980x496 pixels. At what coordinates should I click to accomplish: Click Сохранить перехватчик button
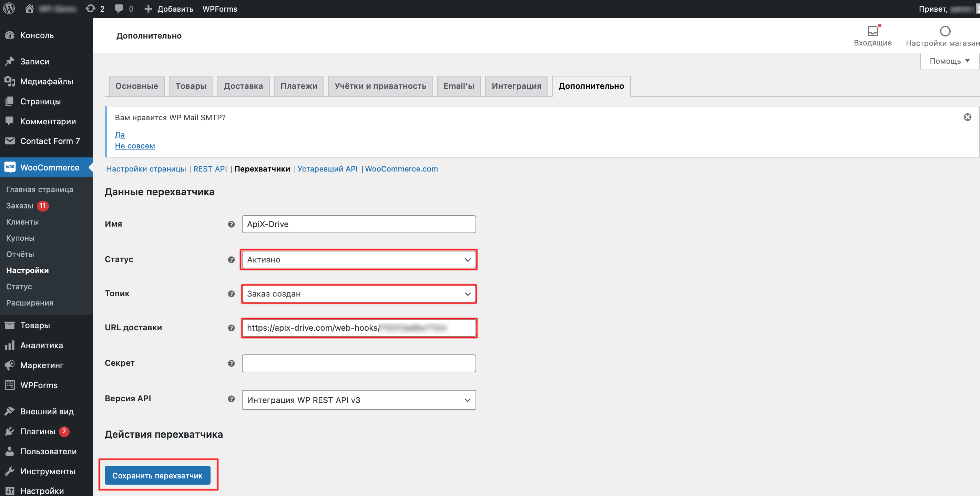(157, 475)
